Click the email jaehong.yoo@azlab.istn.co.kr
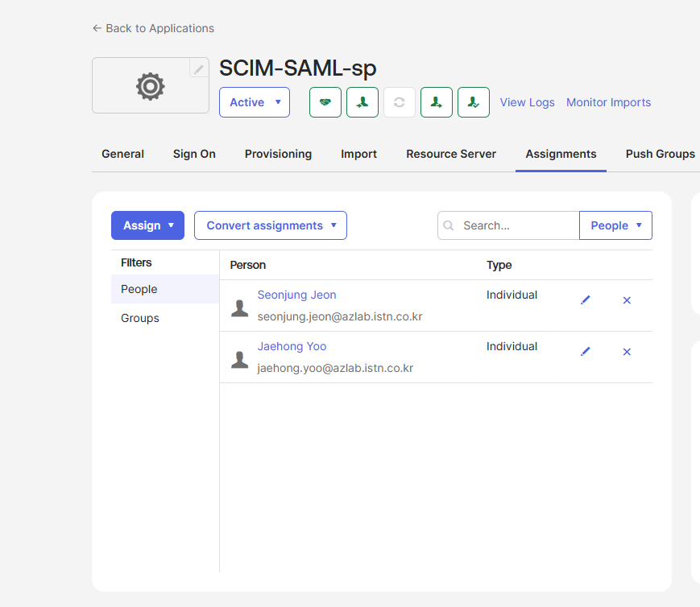This screenshot has width=700, height=607. click(x=335, y=368)
